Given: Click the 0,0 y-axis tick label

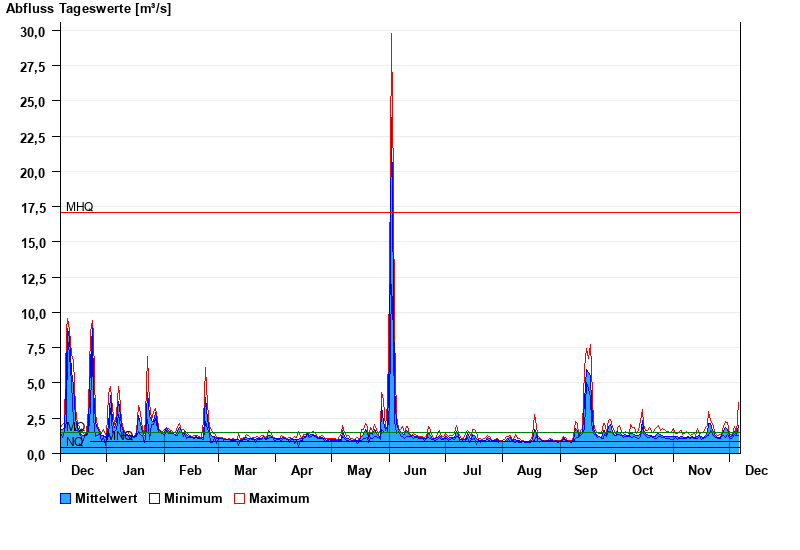Looking at the screenshot, I should [x=37, y=455].
